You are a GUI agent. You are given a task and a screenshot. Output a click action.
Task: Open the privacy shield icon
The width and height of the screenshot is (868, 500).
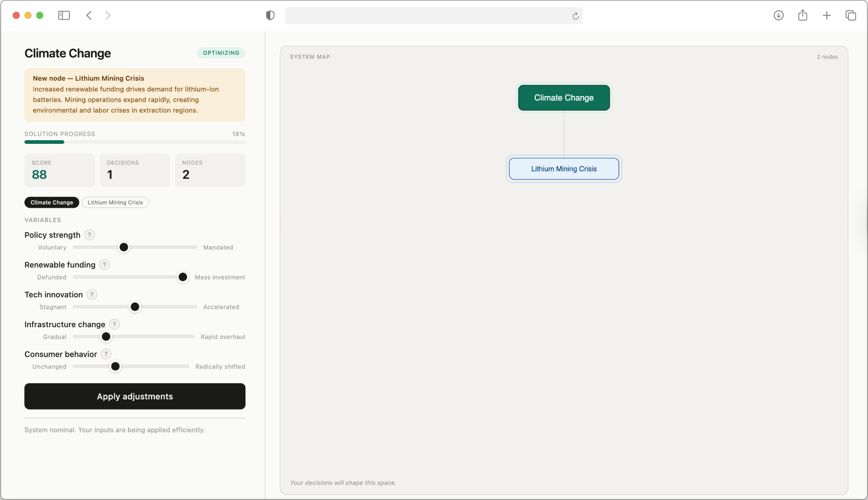270,16
